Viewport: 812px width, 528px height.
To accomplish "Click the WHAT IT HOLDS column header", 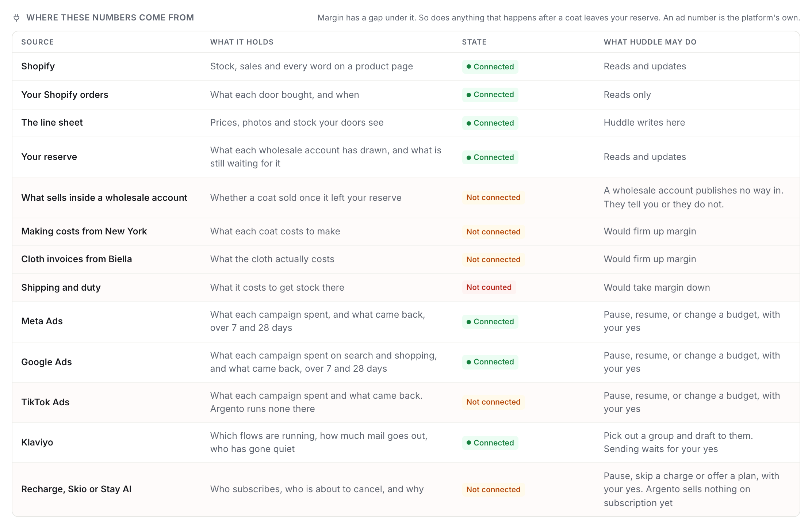I will click(x=242, y=42).
